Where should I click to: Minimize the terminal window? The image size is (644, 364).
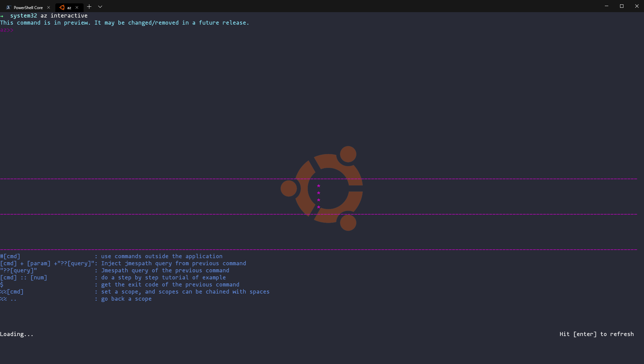(607, 6)
